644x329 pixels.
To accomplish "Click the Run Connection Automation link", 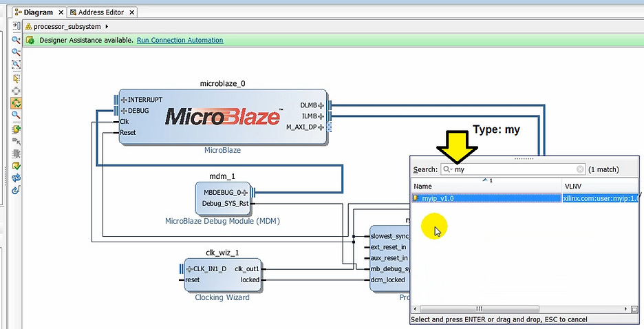I will pyautogui.click(x=180, y=41).
